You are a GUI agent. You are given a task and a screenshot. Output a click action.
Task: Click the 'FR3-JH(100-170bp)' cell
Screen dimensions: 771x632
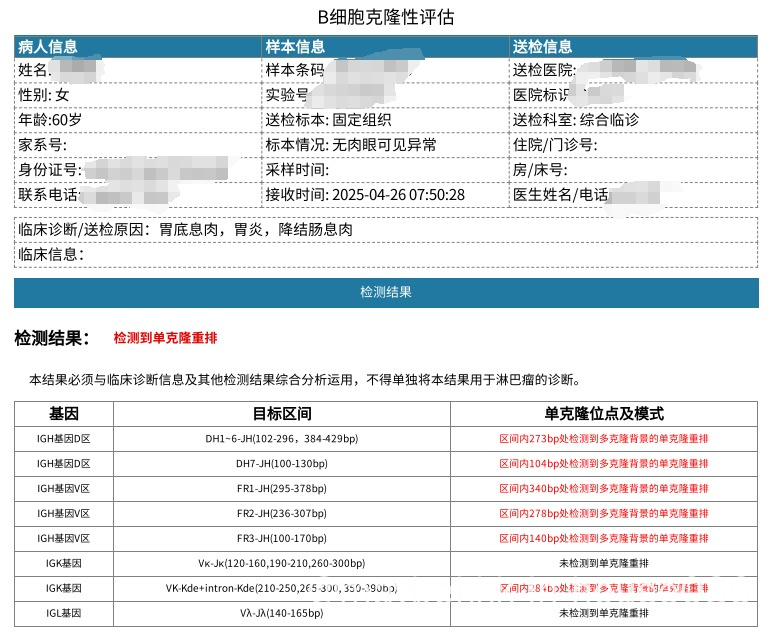282,539
